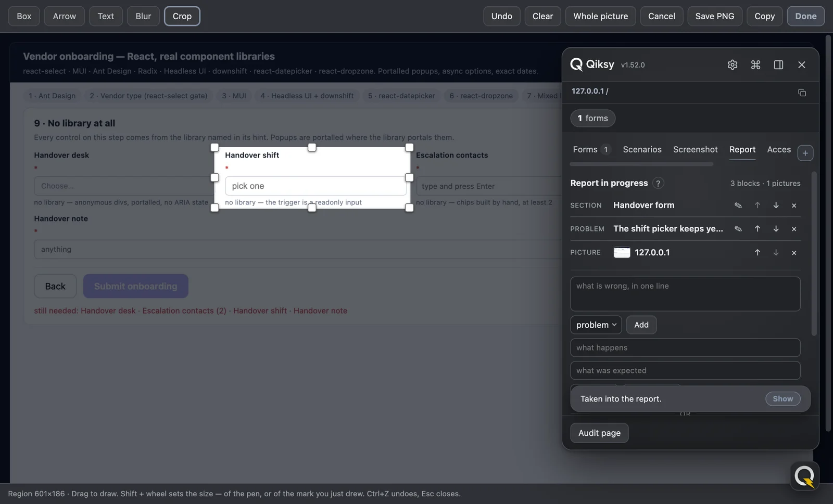The width and height of the screenshot is (833, 504).
Task: Copy the 127.0.0.1 URL icon
Action: pyautogui.click(x=802, y=93)
